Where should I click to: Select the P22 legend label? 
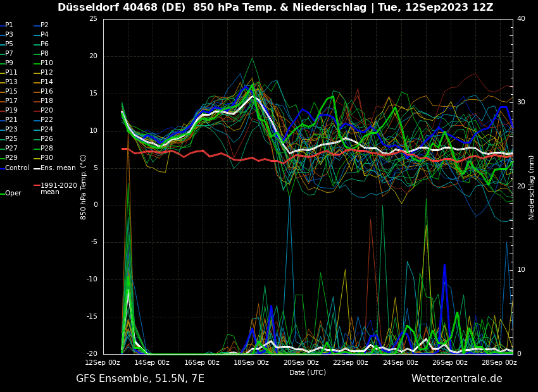tap(47, 120)
